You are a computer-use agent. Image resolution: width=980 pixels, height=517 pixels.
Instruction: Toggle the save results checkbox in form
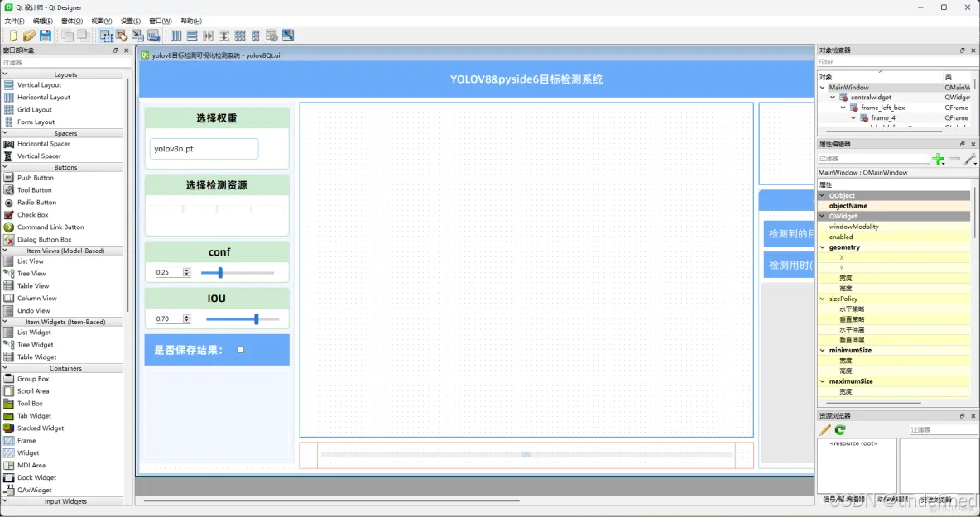click(241, 350)
